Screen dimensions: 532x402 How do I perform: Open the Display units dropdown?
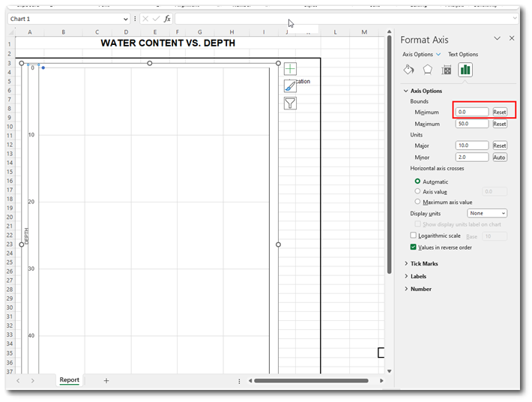pos(487,213)
